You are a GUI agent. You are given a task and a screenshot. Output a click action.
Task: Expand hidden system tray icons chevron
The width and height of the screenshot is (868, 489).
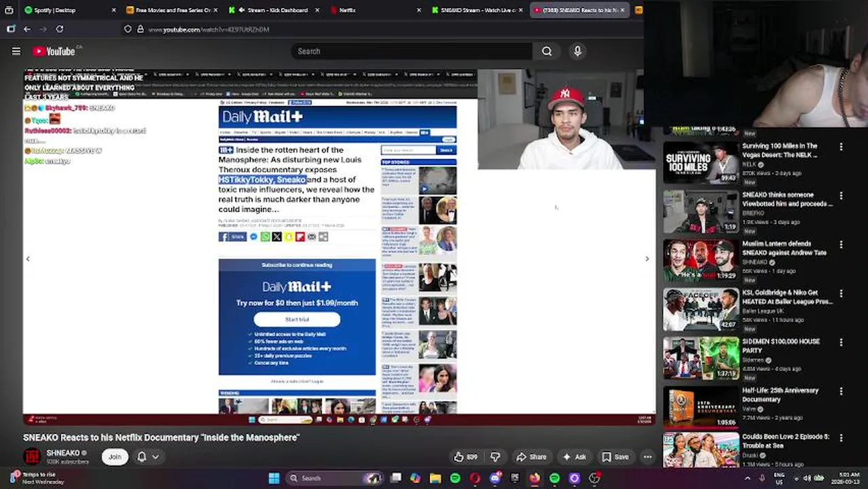pos(748,478)
